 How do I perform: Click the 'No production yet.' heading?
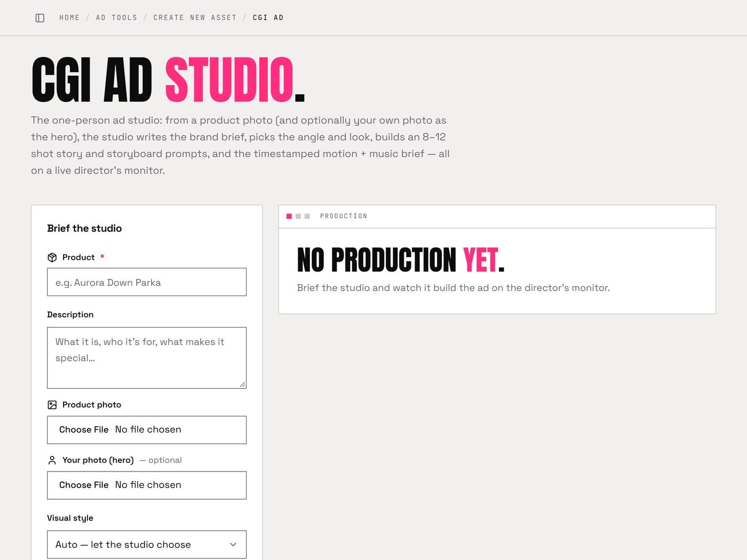[x=401, y=260]
